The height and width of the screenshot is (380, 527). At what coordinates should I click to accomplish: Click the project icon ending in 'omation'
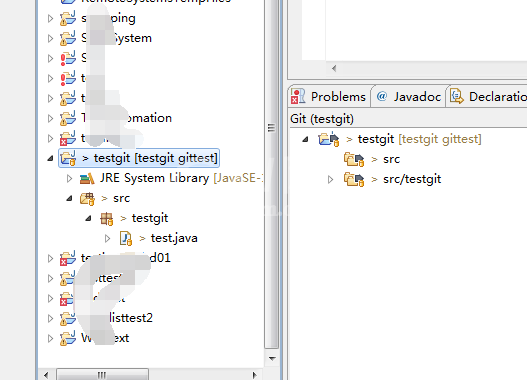coord(68,118)
